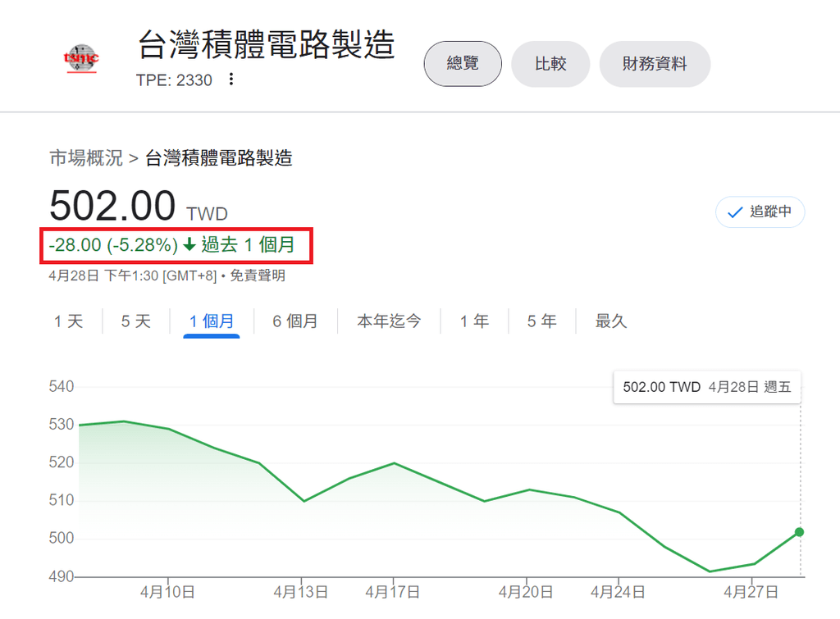
Task: Open the 財務資料 financials tab
Action: tap(655, 64)
